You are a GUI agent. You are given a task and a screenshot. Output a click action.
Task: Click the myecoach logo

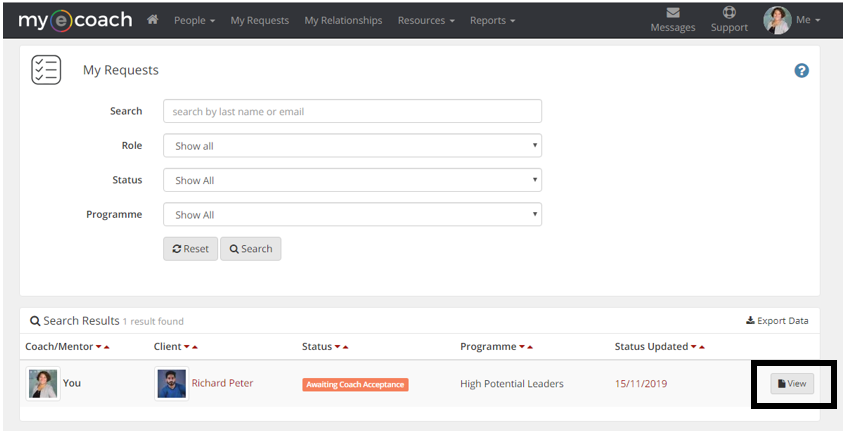(75, 20)
